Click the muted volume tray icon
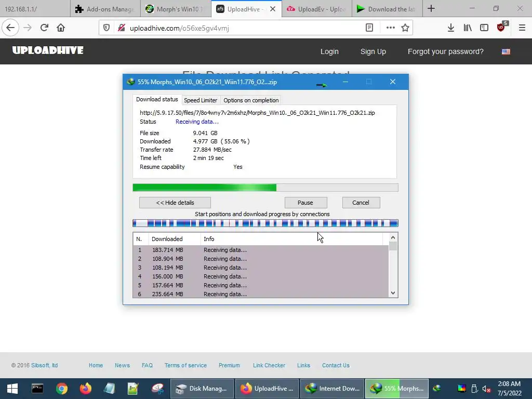 486,389
